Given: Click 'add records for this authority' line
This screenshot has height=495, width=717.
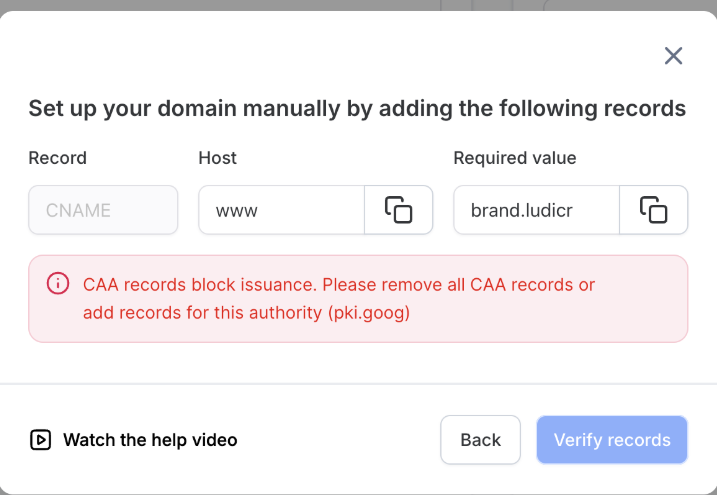Looking at the screenshot, I should click(x=203, y=313).
